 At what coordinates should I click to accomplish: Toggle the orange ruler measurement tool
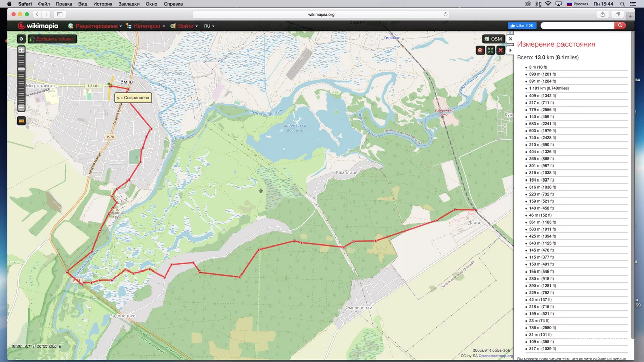tap(21, 121)
